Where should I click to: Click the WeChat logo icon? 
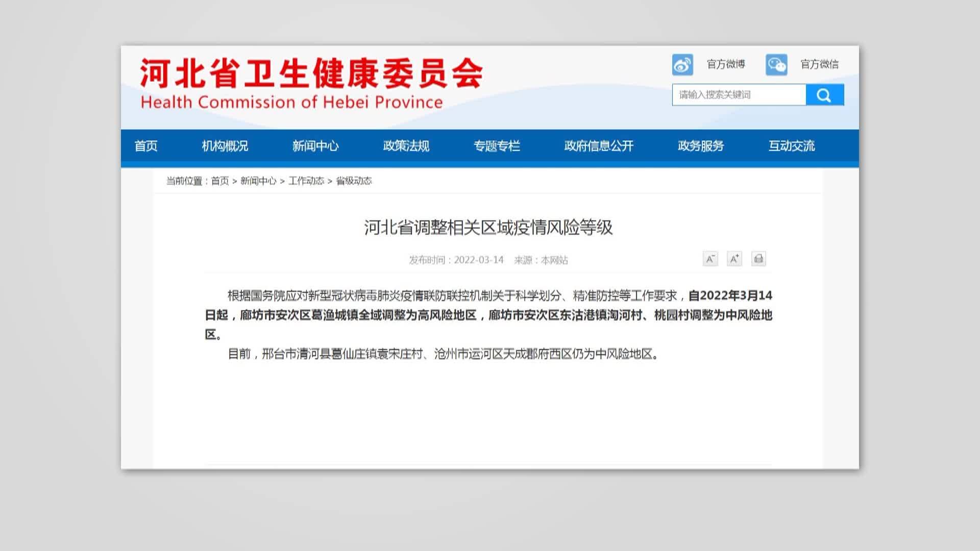(x=776, y=65)
